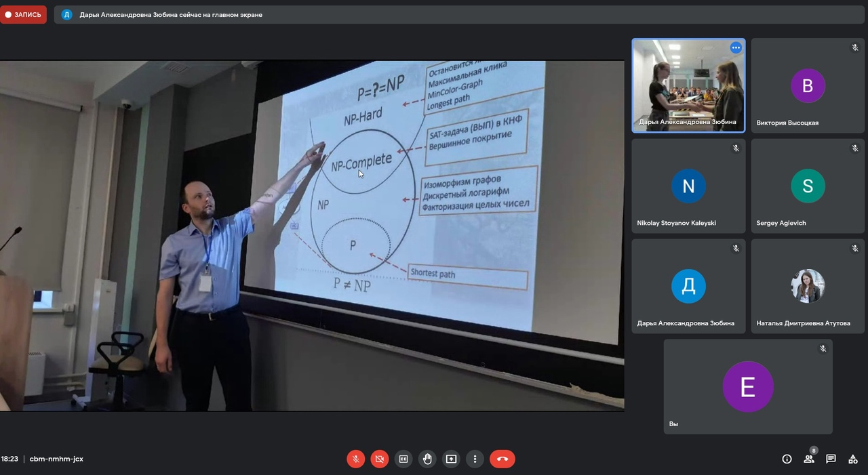The height and width of the screenshot is (475, 868).
Task: Select Nikolay Stoyanov Kaleyski's tile
Action: [x=688, y=186]
